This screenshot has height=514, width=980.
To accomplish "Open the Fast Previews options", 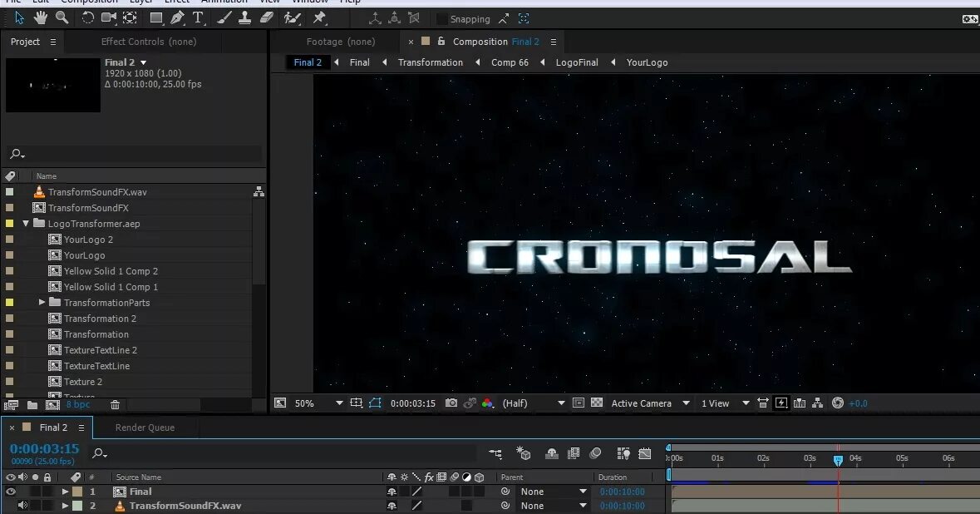I will click(781, 403).
